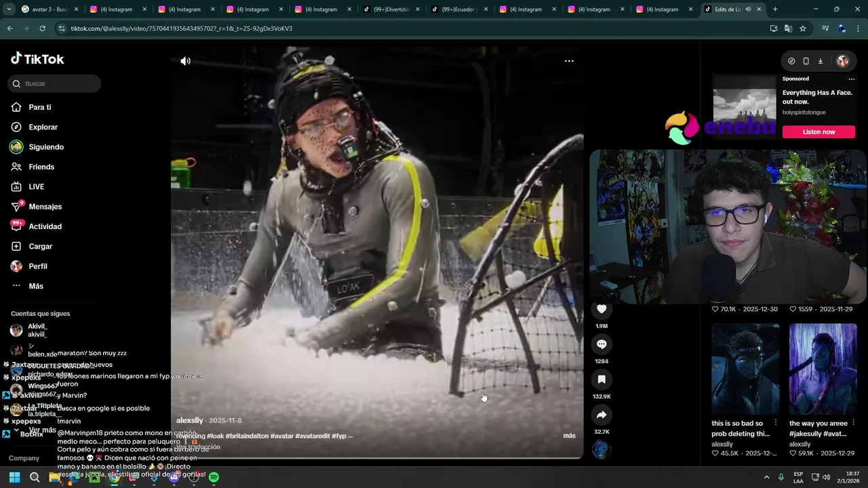Open the Chrome profile avatar
The height and width of the screenshot is (488, 868).
click(x=842, y=28)
